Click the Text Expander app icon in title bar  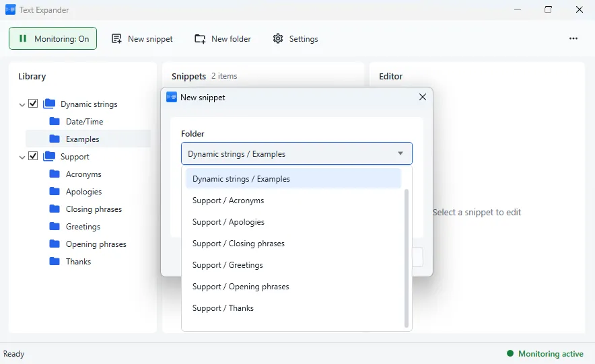tap(11, 10)
